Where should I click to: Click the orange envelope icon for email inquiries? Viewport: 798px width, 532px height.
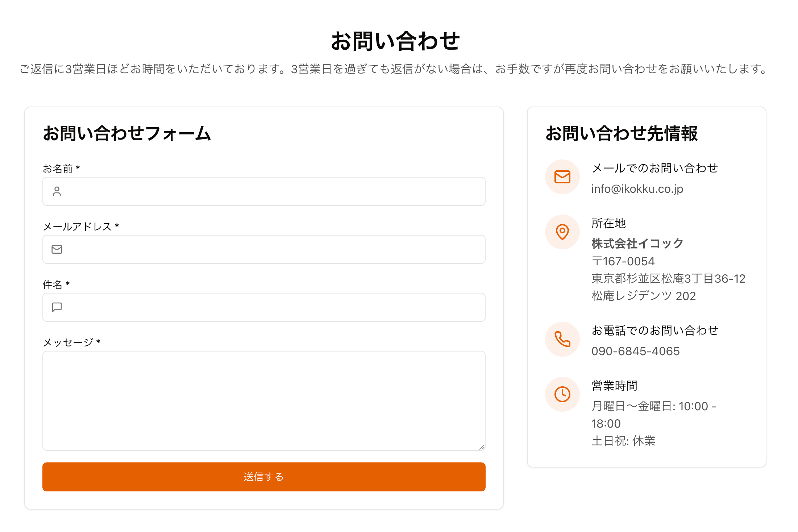(562, 177)
